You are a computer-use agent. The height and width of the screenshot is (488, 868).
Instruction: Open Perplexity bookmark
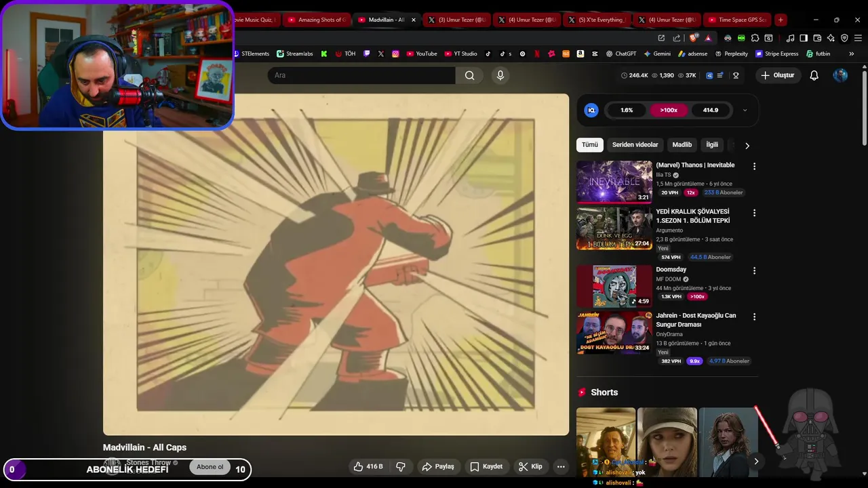tap(731, 54)
